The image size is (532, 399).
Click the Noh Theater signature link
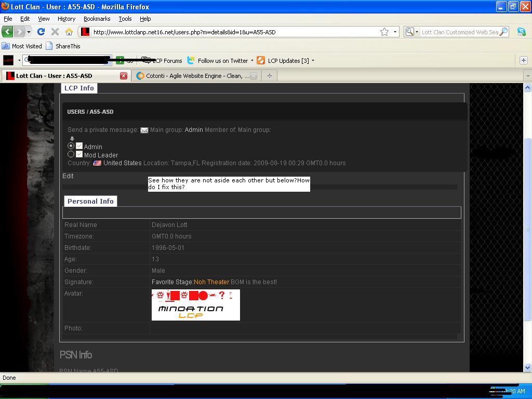coord(211,282)
